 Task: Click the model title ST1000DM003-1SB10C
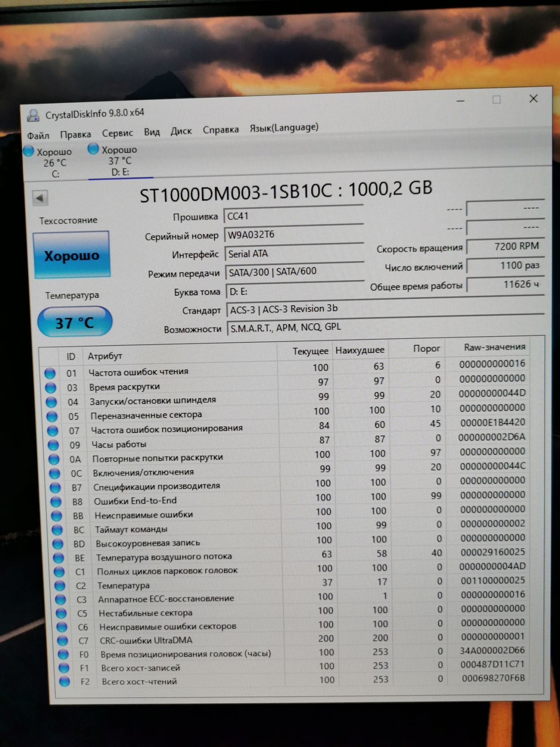[236, 193]
